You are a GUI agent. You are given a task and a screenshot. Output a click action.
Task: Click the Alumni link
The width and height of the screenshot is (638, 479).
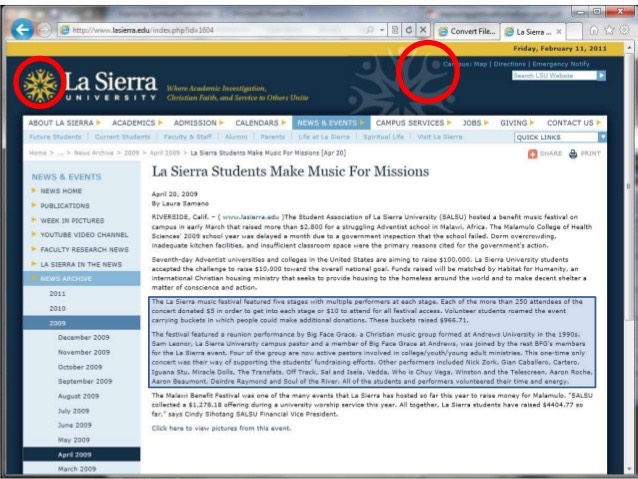(236, 137)
